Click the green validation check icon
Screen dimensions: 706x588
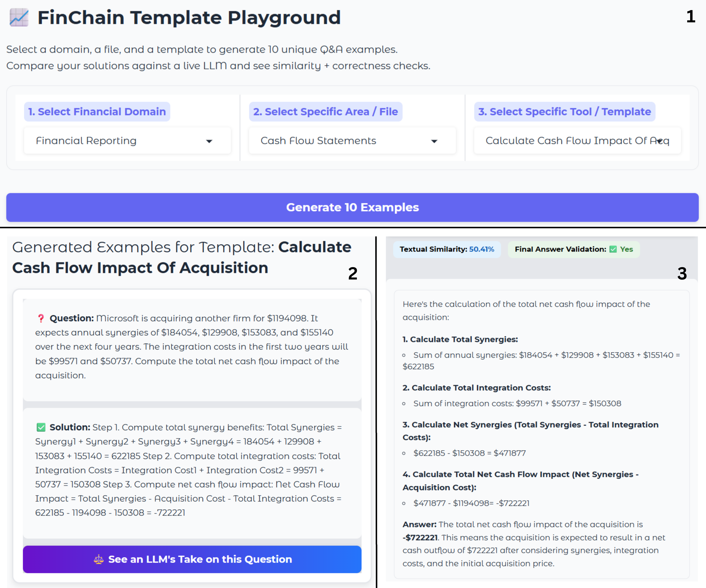[x=613, y=249]
